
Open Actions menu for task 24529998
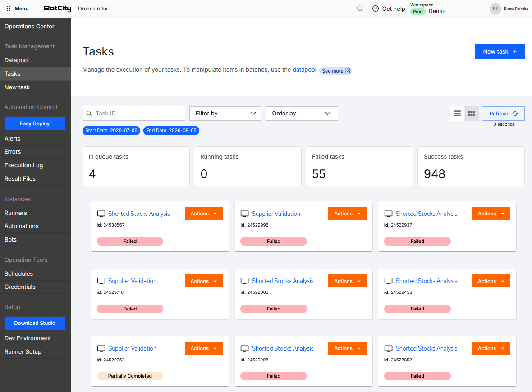[348, 214]
